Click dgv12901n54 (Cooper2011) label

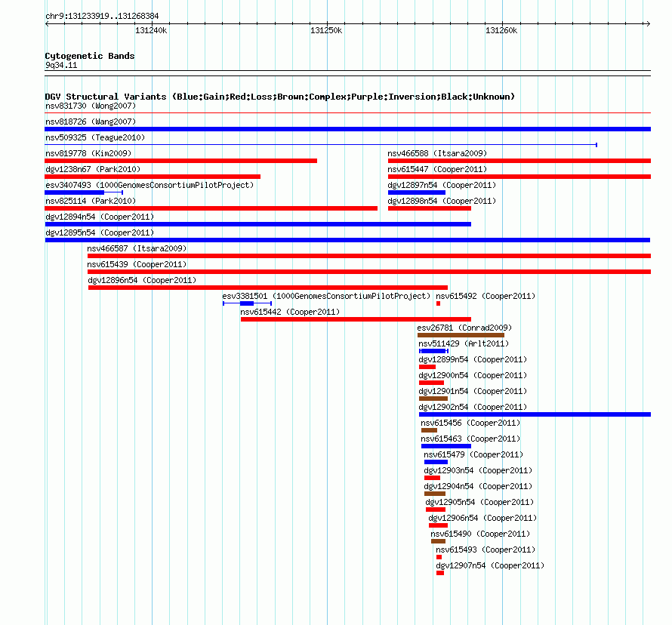pyautogui.click(x=473, y=391)
